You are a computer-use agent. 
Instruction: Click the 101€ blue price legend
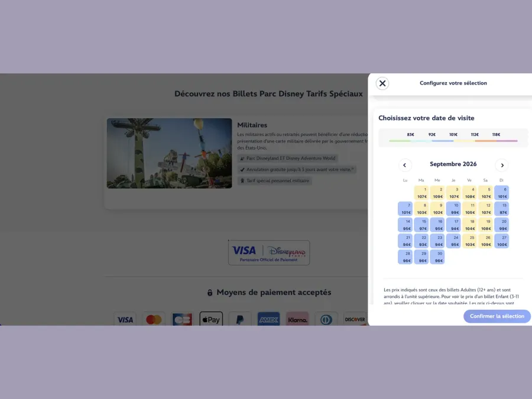(453, 135)
